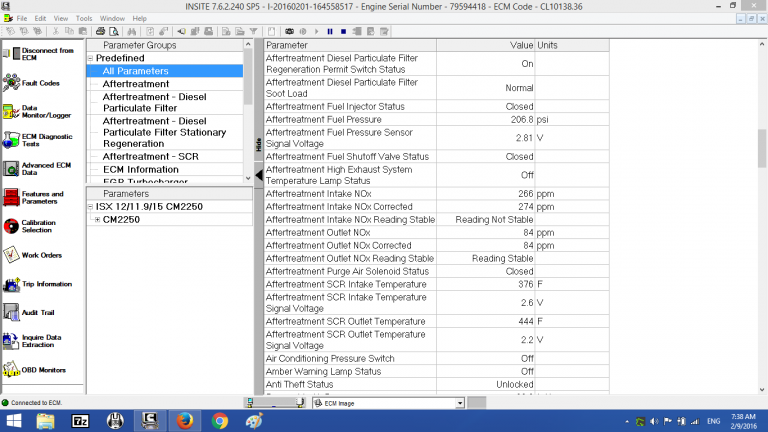Image resolution: width=768 pixels, height=432 pixels.
Task: Expand the CM2250 tree node
Action: point(97,220)
